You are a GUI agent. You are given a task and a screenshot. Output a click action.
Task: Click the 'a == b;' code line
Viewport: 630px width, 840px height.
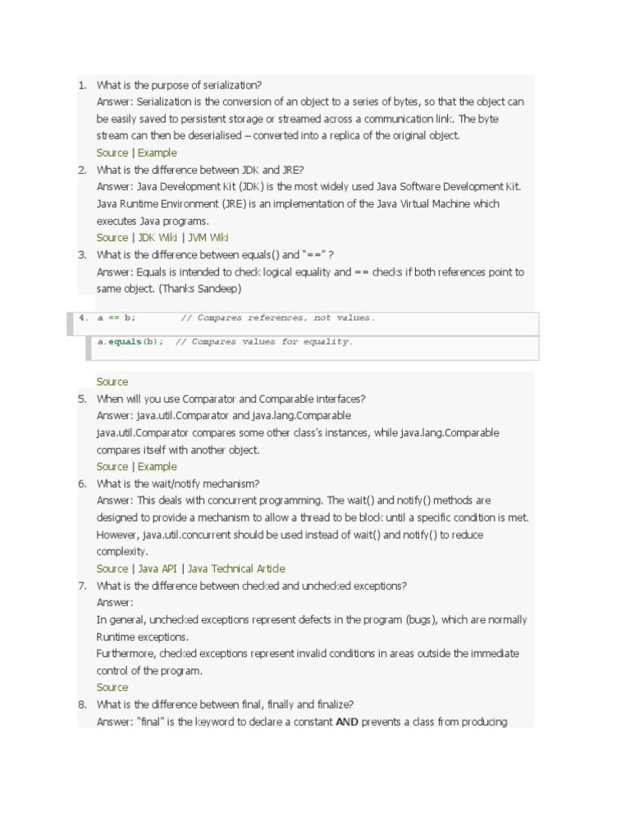(116, 317)
